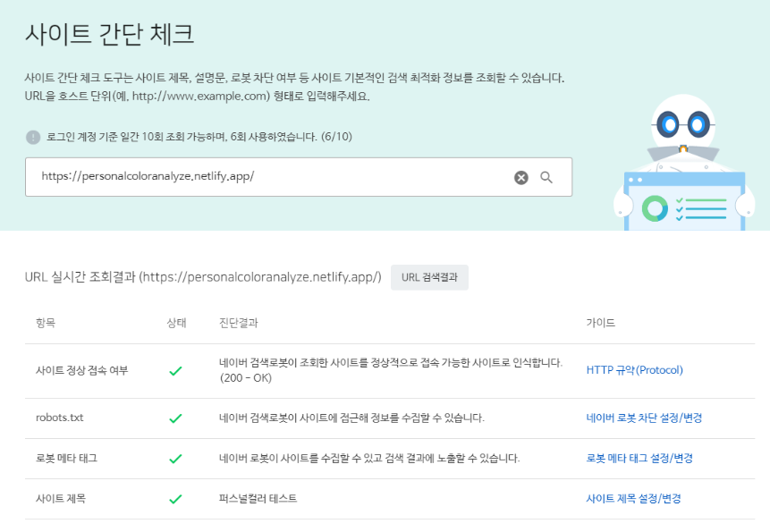Focus the site URL input field
This screenshot has width=770, height=532.
coord(299,177)
